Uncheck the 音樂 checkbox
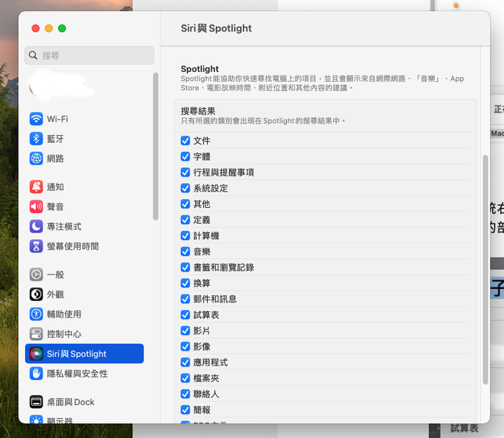Screen dimensions: 504x438 coord(185,251)
